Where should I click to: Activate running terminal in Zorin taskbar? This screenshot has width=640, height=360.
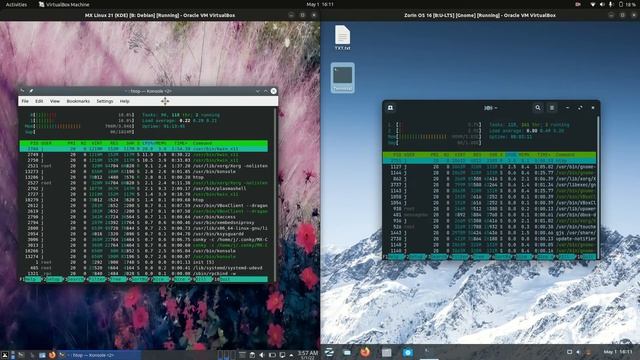coord(428,352)
